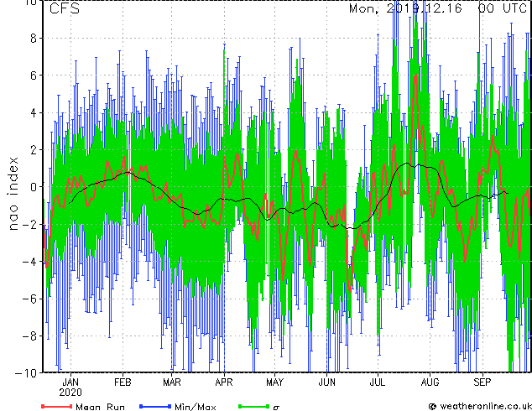Click the 2020 year label below JAN
This screenshot has height=411, width=532.
70,393
